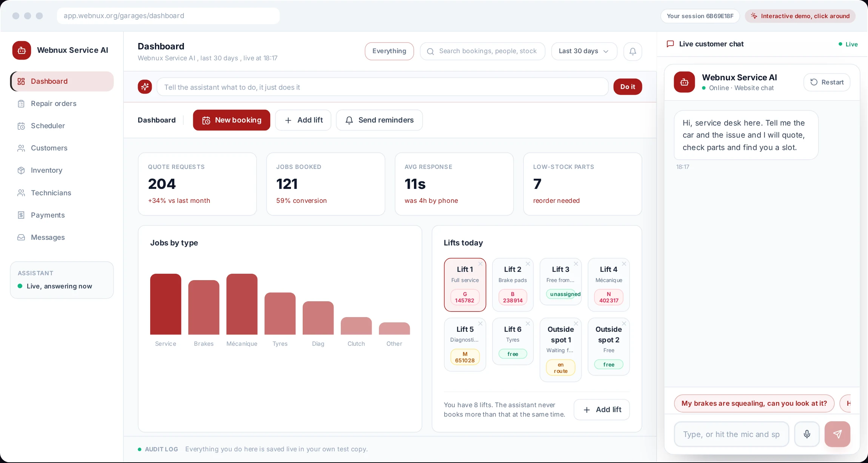
Task: Click the Live customer chat icon
Action: click(670, 44)
